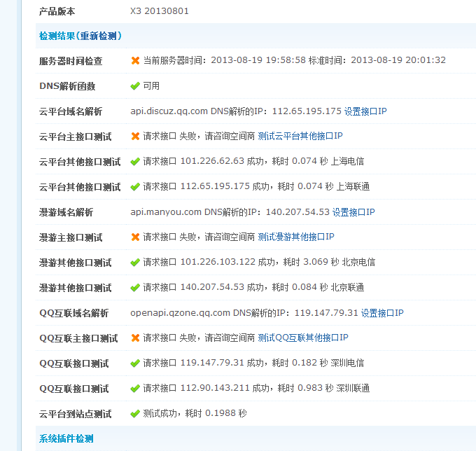Select the 云平台域名解析 row label

(x=71, y=111)
